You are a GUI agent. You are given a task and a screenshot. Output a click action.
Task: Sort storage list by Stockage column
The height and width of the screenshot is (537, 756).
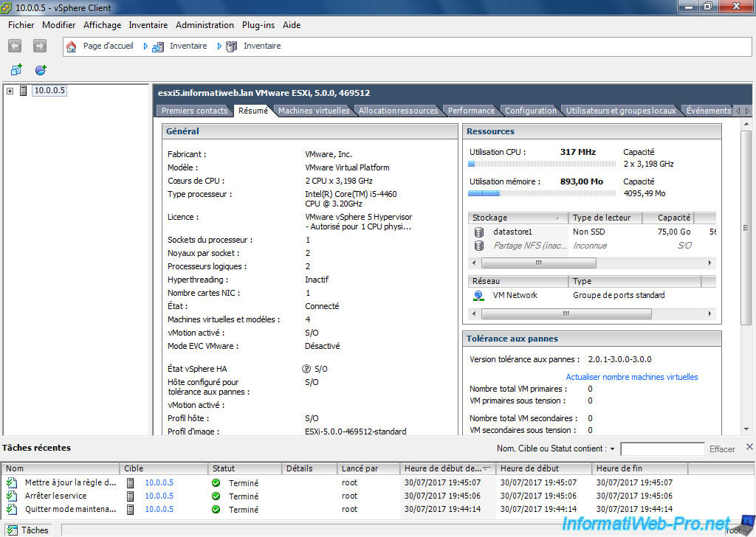tap(518, 218)
